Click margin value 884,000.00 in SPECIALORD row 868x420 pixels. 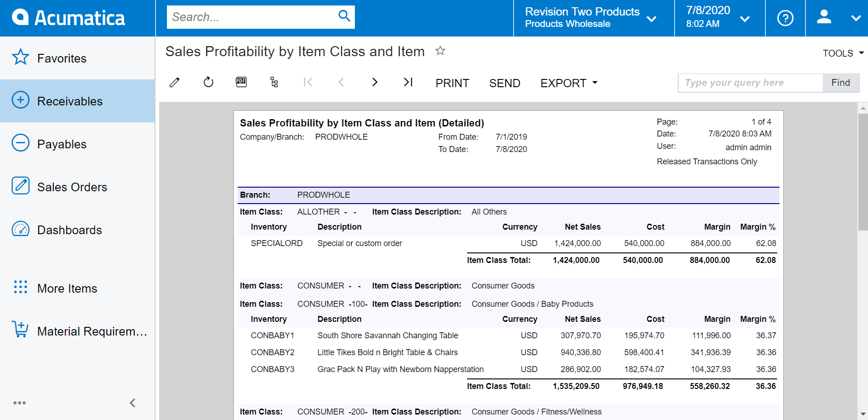pos(710,243)
